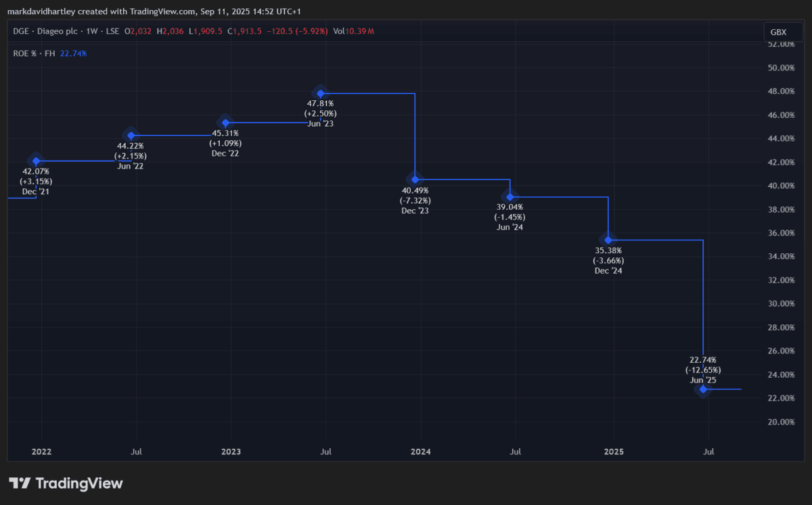
Task: Click the Jun '23 diamond marker at 47.81%
Action: 321,93
